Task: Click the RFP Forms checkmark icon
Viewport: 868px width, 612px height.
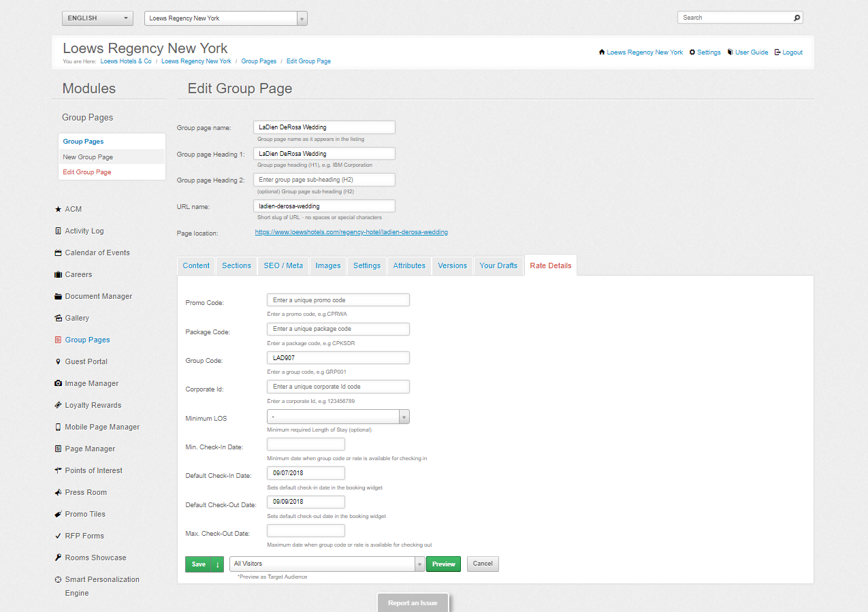Action: (x=58, y=536)
